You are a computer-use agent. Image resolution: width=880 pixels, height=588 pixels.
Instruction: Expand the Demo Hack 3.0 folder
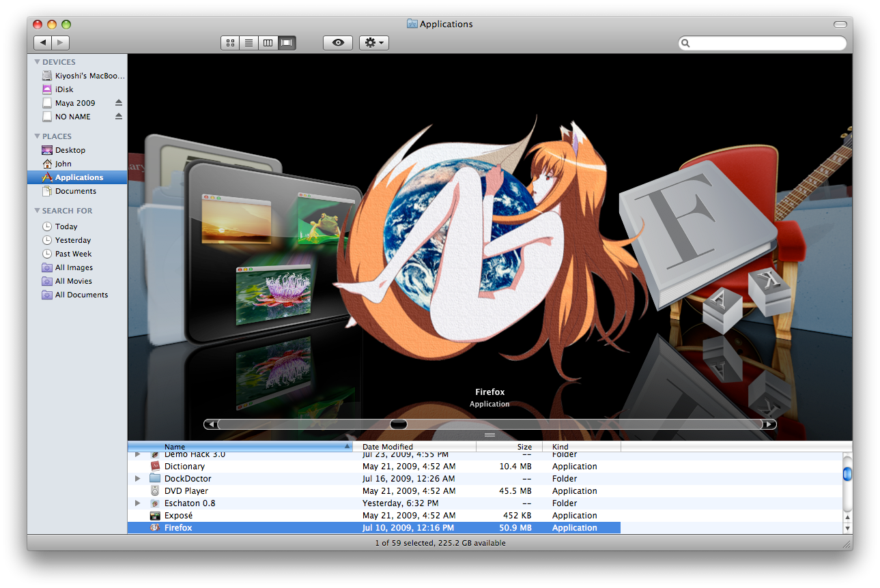138,454
